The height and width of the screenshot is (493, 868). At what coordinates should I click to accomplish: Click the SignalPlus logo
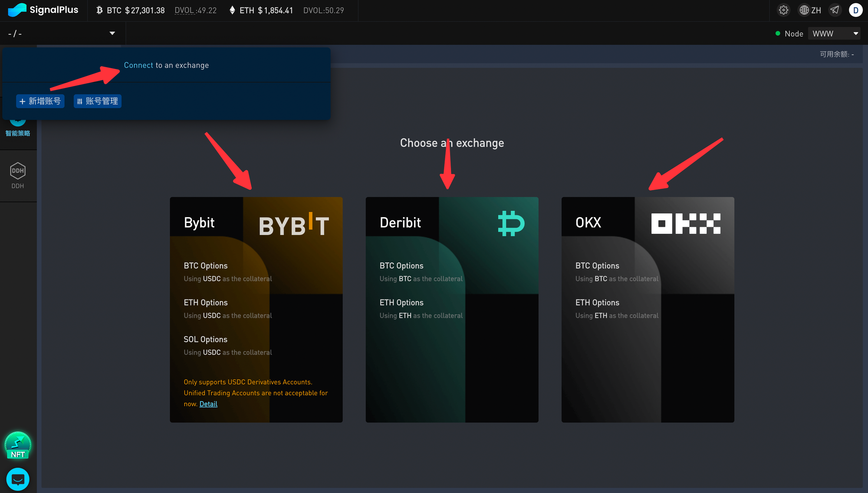point(43,10)
